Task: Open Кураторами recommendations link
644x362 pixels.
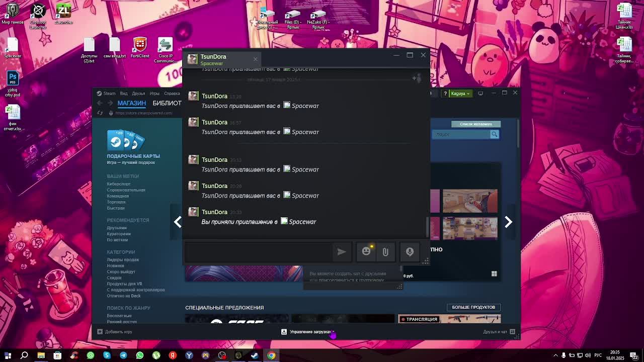Action: 119,234
